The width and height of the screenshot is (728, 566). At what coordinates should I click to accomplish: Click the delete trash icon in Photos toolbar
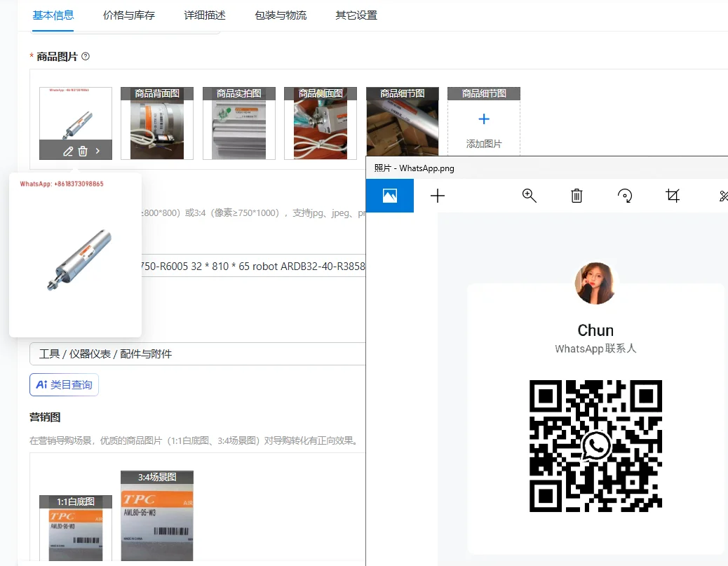coord(577,196)
